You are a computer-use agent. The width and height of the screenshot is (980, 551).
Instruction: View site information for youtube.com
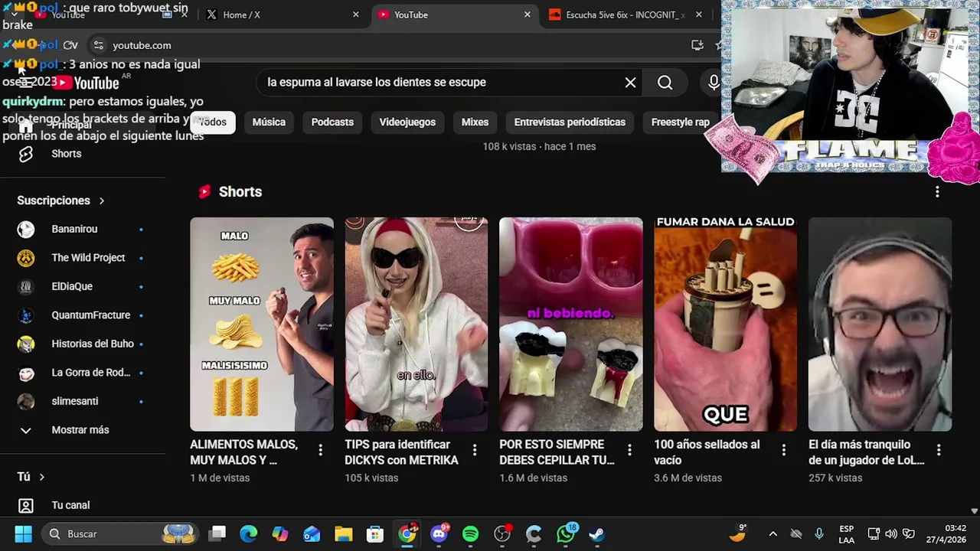pos(98,45)
